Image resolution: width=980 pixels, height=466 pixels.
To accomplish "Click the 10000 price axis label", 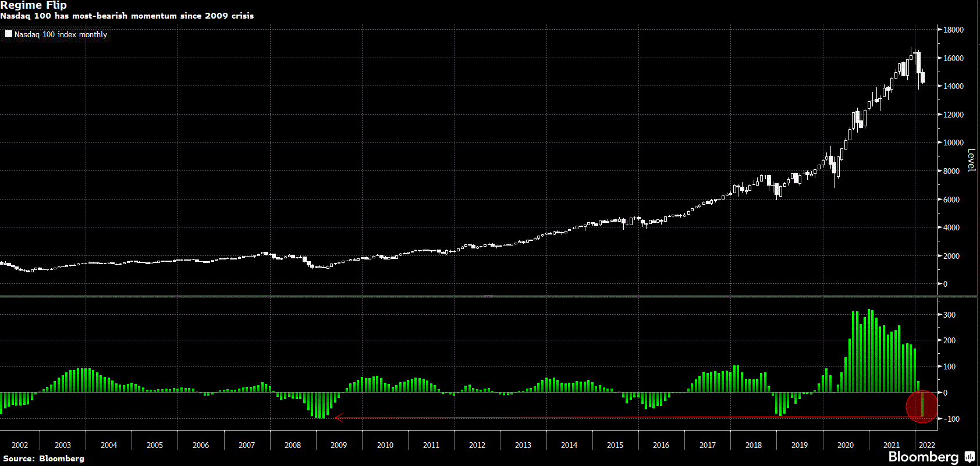I will pos(953,143).
